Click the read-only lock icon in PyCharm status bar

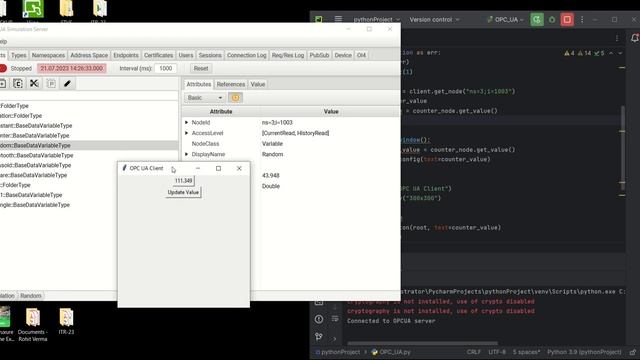click(633, 352)
